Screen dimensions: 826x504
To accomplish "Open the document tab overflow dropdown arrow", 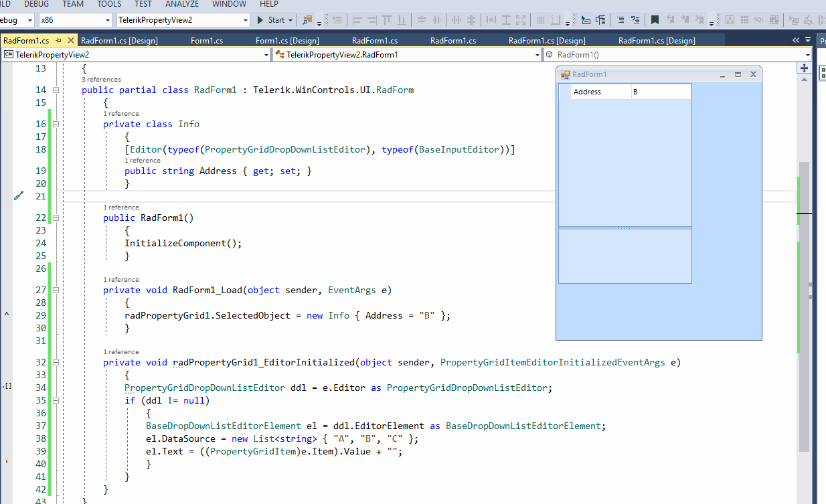I will (808, 40).
